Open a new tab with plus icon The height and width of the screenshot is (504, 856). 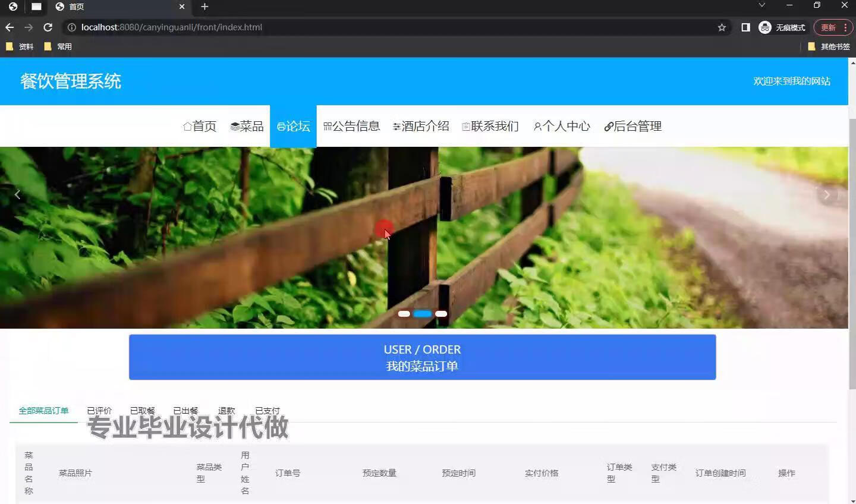click(x=204, y=7)
